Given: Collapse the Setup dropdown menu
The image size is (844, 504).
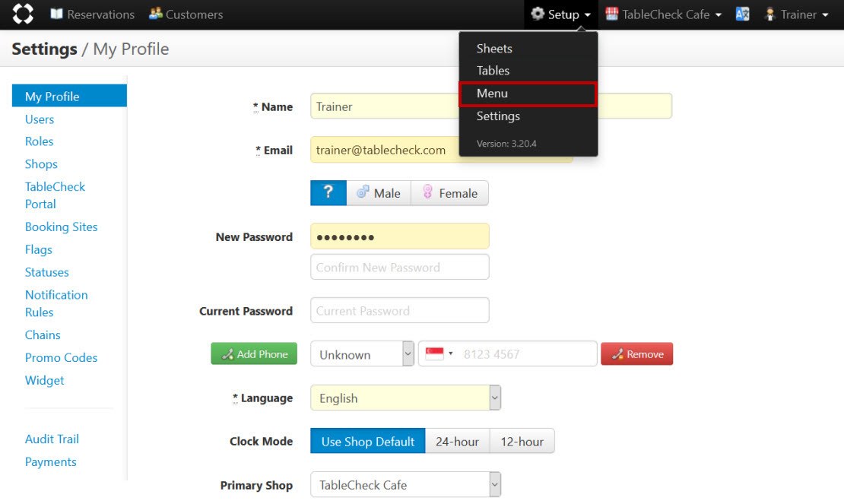Looking at the screenshot, I should tap(560, 14).
